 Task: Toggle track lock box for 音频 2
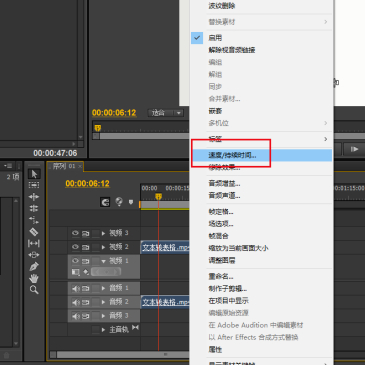96,302
